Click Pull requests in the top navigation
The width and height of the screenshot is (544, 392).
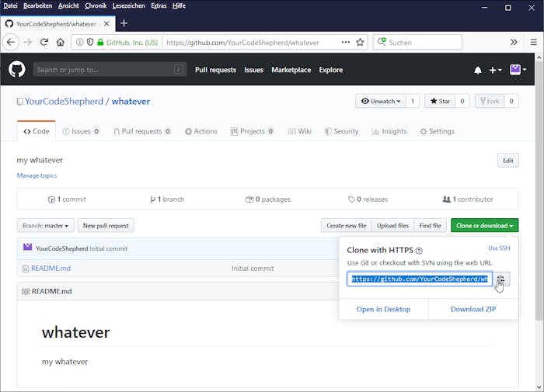click(215, 70)
